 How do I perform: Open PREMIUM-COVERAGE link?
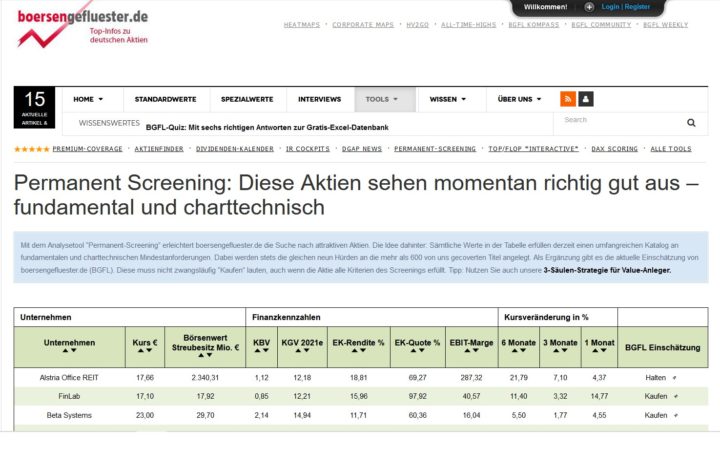pyautogui.click(x=87, y=149)
